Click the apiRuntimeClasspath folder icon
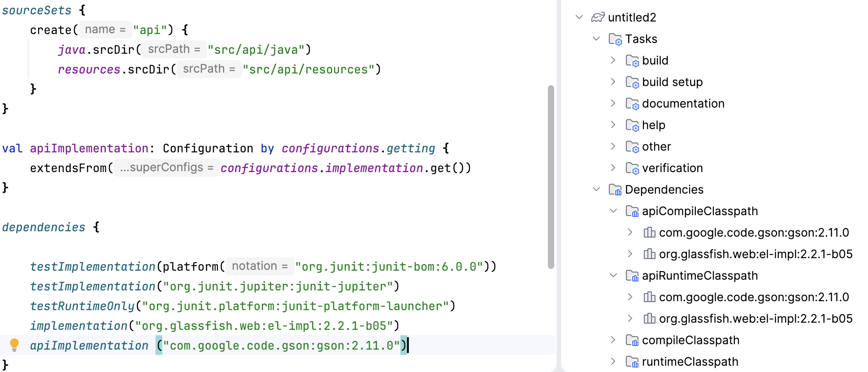 (x=632, y=276)
